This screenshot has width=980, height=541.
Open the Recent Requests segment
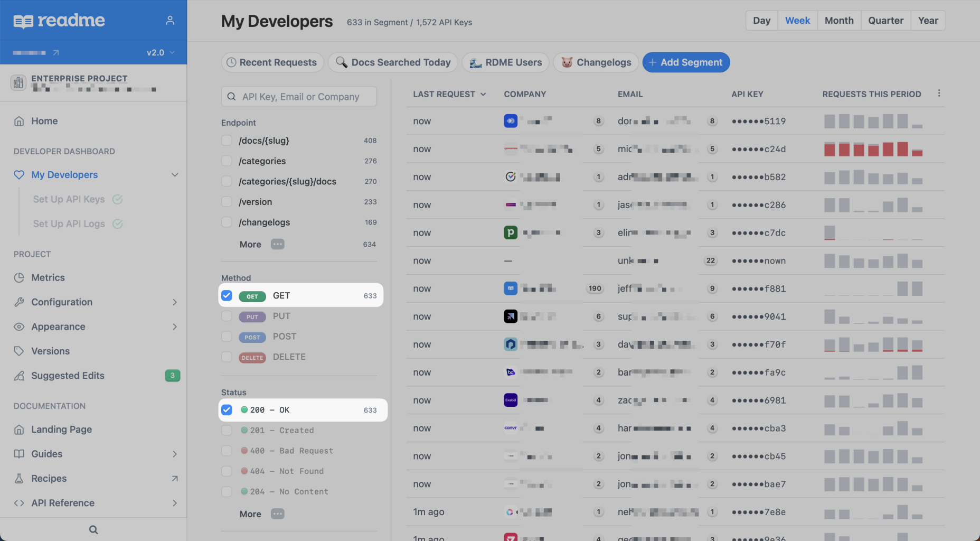coord(272,62)
